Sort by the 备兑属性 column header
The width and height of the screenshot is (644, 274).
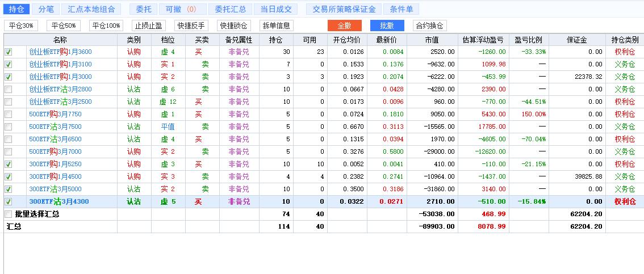point(239,40)
